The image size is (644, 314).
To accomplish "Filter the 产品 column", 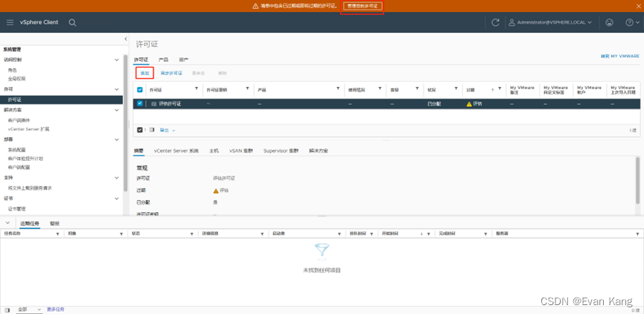I will 338,89.
